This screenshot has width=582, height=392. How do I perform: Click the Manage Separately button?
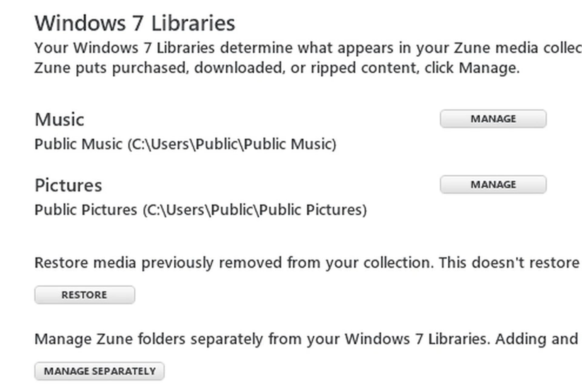pos(99,371)
